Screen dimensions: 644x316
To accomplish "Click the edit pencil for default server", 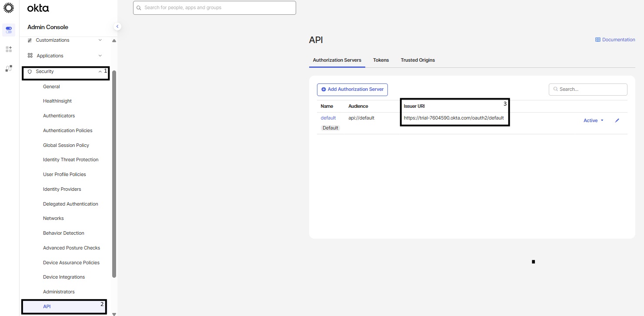I will 617,120.
